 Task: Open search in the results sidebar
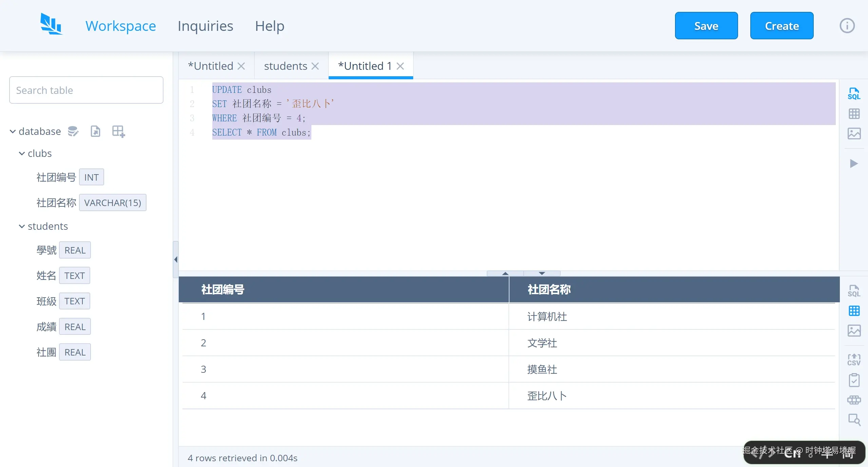(854, 420)
